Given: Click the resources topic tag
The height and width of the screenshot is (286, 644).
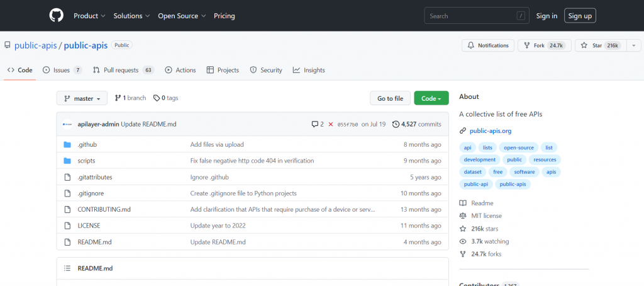Looking at the screenshot, I should point(545,159).
